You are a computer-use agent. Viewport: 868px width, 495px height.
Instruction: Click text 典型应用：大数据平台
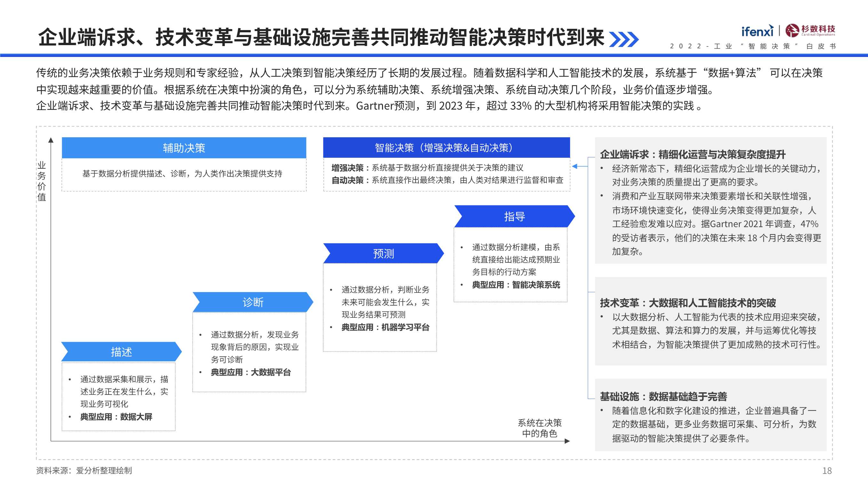pos(251,372)
